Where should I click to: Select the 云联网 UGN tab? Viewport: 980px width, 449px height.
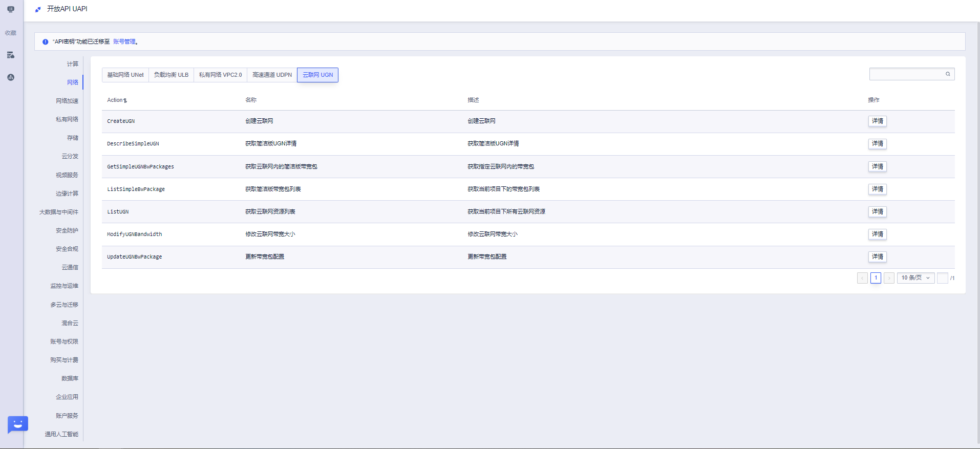tap(317, 75)
